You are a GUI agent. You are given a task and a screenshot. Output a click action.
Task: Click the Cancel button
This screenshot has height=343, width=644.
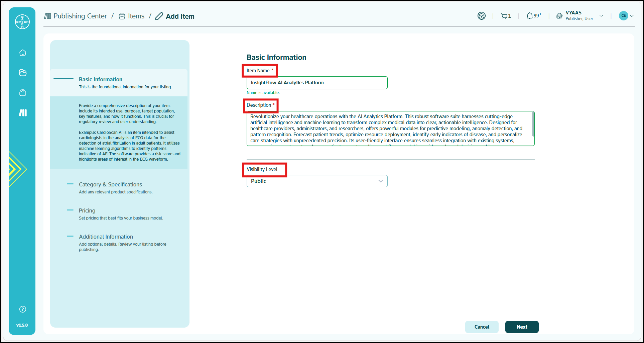click(482, 327)
